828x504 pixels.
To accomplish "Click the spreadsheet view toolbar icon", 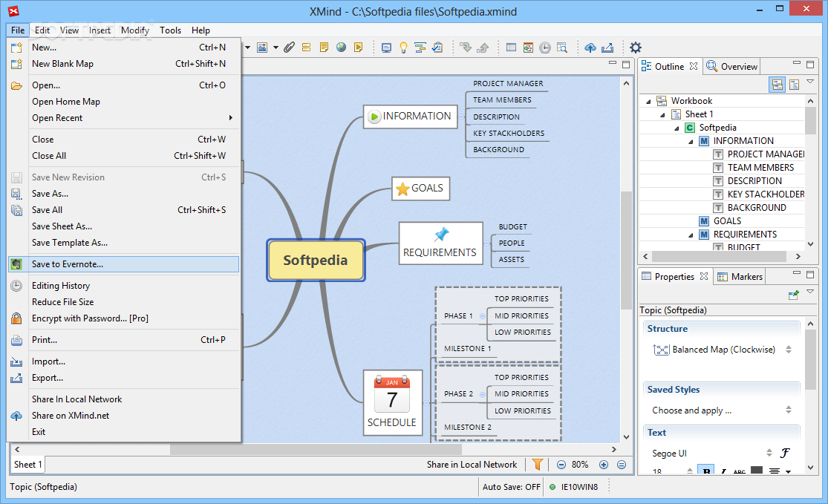I will point(511,48).
